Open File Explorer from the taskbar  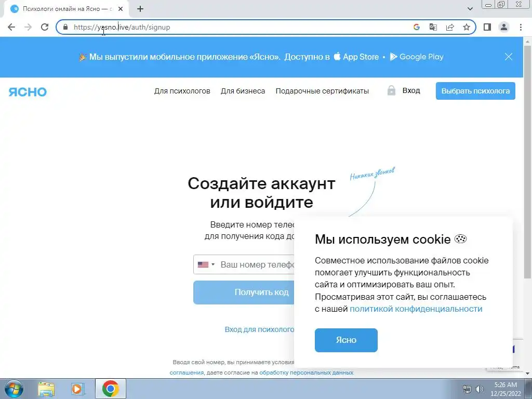point(46,389)
